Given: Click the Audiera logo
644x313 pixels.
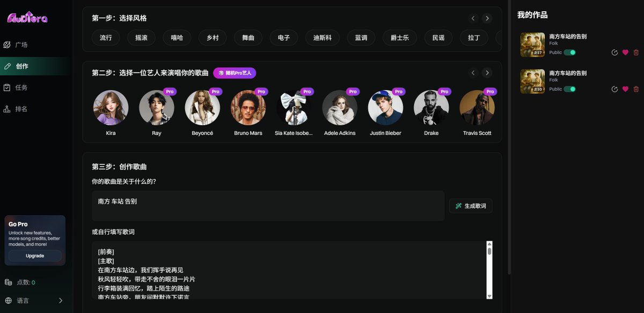Looking at the screenshot, I should pos(27,18).
